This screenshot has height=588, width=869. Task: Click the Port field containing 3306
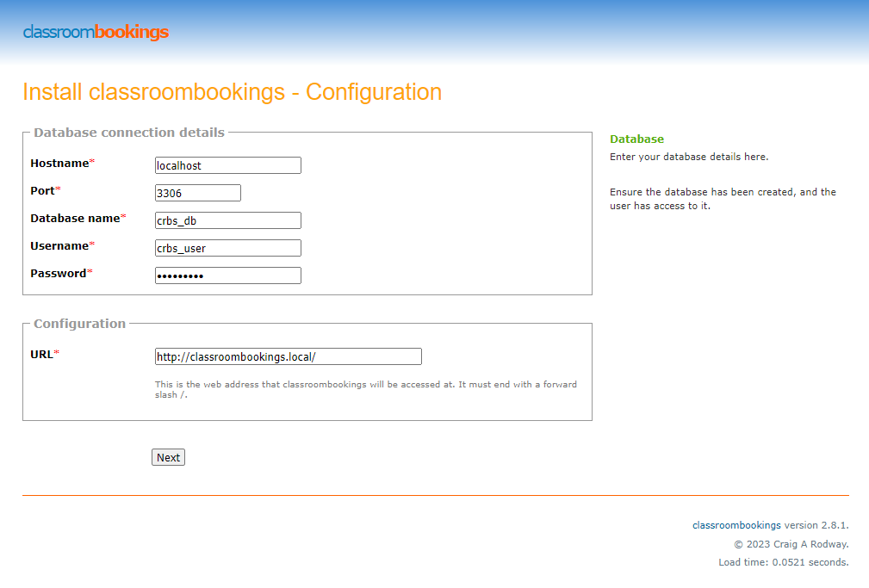point(197,193)
